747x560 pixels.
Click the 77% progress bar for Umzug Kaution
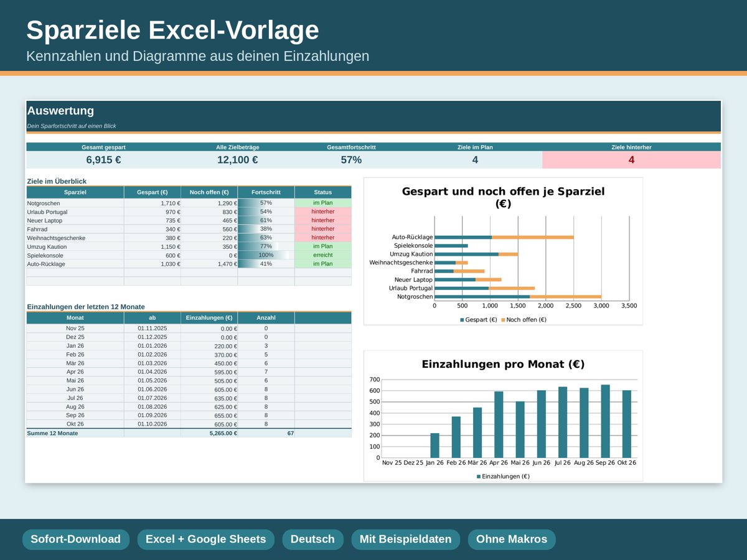[x=266, y=246]
